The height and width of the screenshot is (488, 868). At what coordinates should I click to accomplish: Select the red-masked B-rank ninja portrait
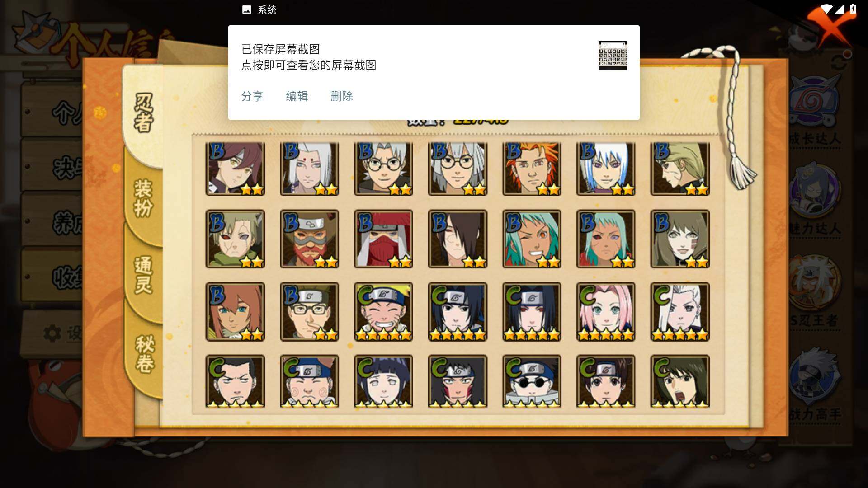tap(383, 239)
